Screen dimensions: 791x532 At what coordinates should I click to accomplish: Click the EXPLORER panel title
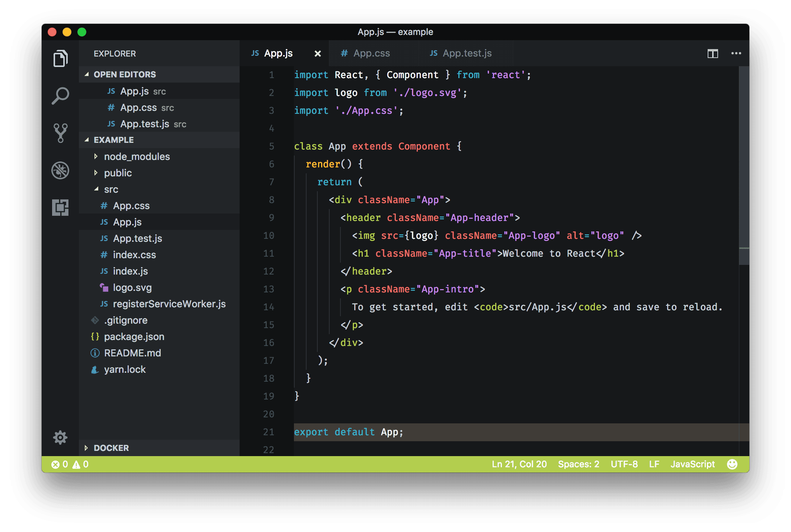click(115, 54)
